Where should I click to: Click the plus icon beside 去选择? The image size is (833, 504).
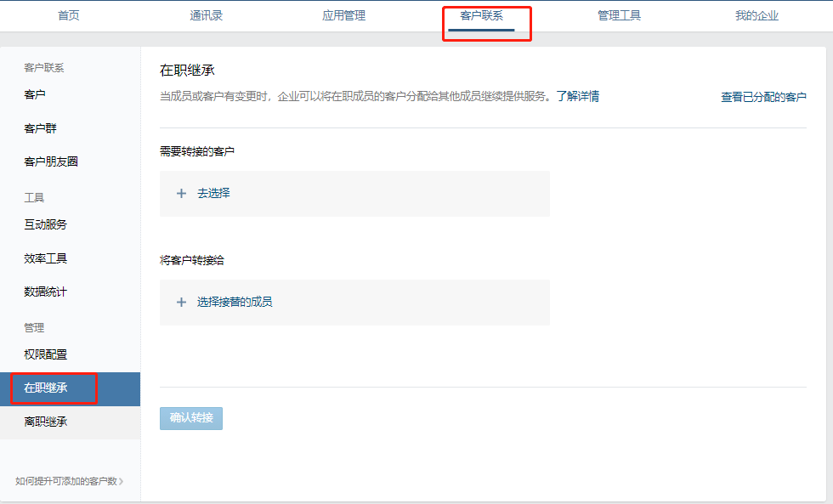tap(181, 194)
